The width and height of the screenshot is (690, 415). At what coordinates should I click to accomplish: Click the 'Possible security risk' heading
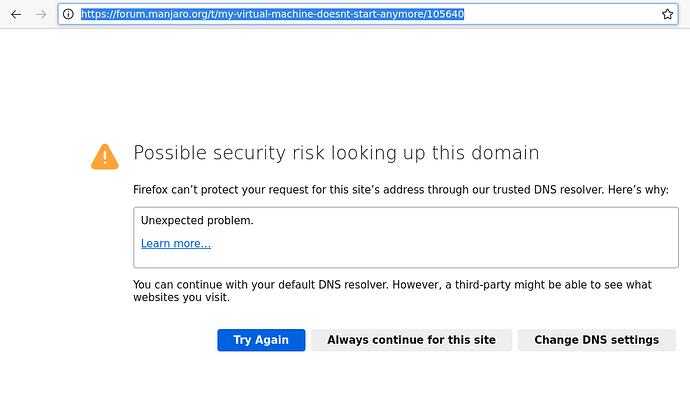pyautogui.click(x=336, y=153)
